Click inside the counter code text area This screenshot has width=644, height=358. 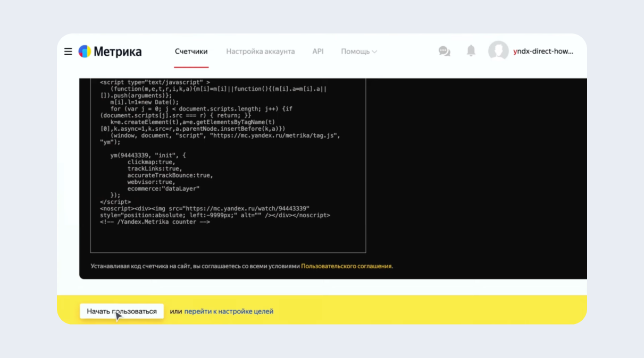click(x=228, y=165)
